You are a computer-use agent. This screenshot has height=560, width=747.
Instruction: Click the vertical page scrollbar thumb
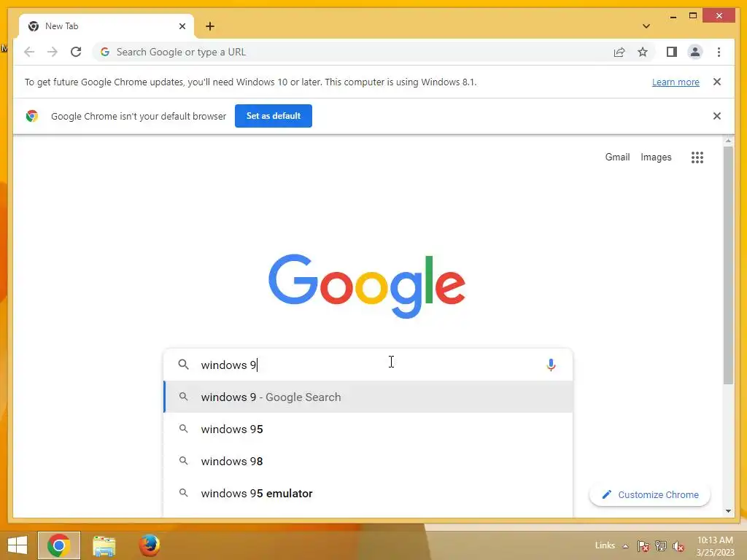pyautogui.click(x=728, y=265)
